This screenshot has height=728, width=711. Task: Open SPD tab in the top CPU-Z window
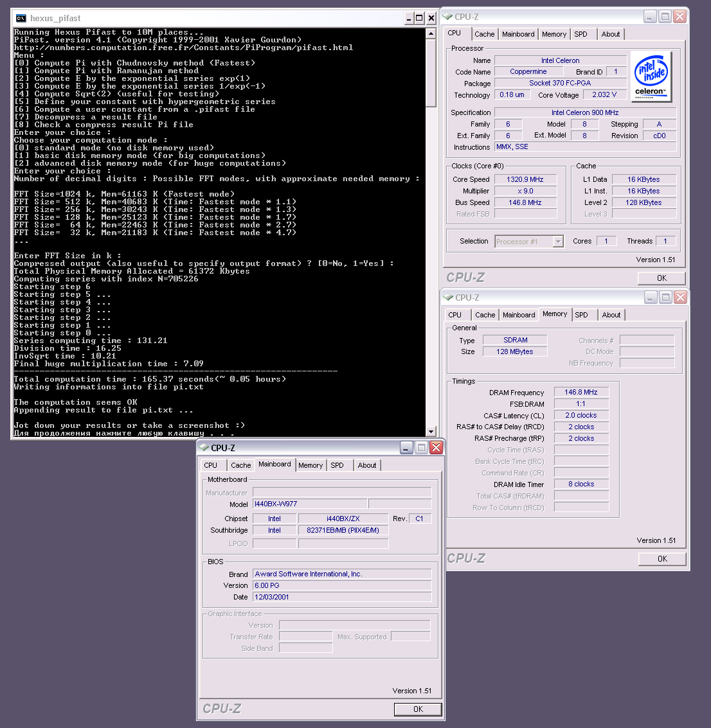point(580,34)
